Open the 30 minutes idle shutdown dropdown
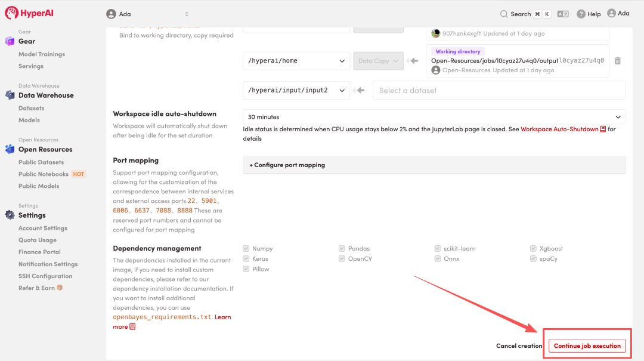Screen dimensions: 644x361 coord(434,117)
